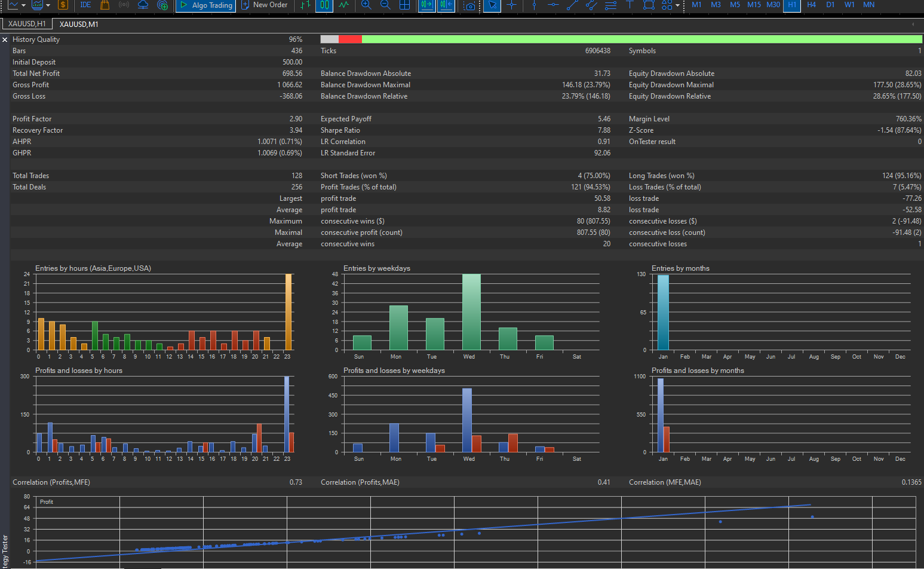Click the zoom out magnifier icon
Screen dimensions: 924x569
[x=385, y=5]
